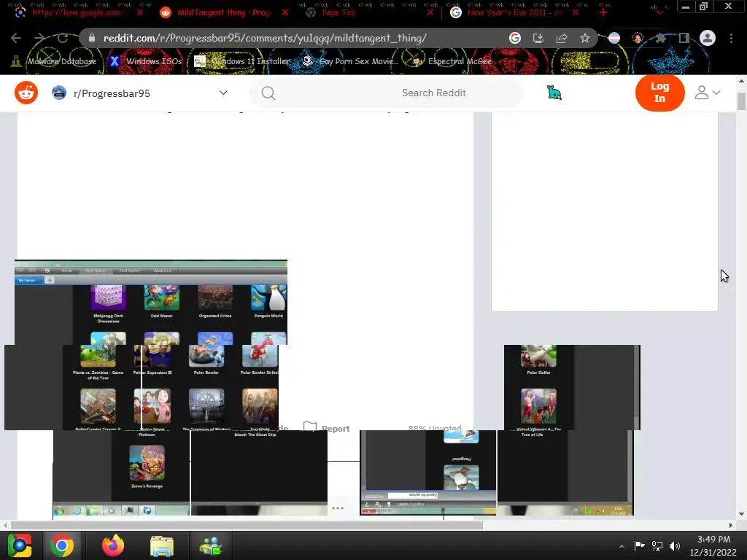Close the lens.google.com tab
Viewport: 747px width, 560px height.
139,12
